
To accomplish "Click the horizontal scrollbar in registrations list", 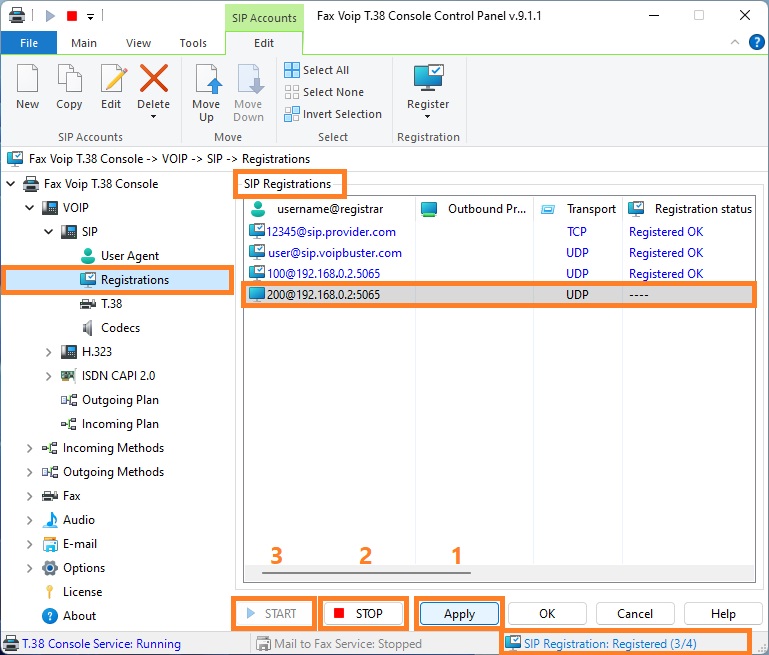I will click(x=366, y=572).
